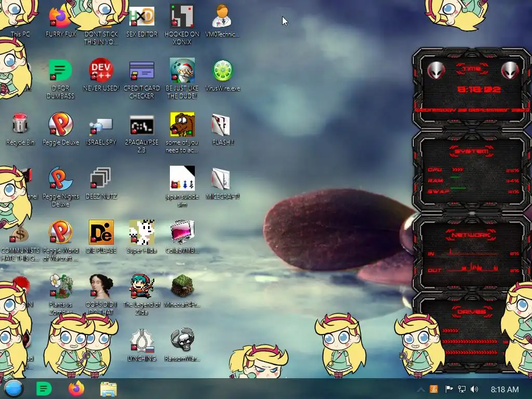Open the green document app in taskbar
Screen dimensions: 532x399
click(44, 389)
